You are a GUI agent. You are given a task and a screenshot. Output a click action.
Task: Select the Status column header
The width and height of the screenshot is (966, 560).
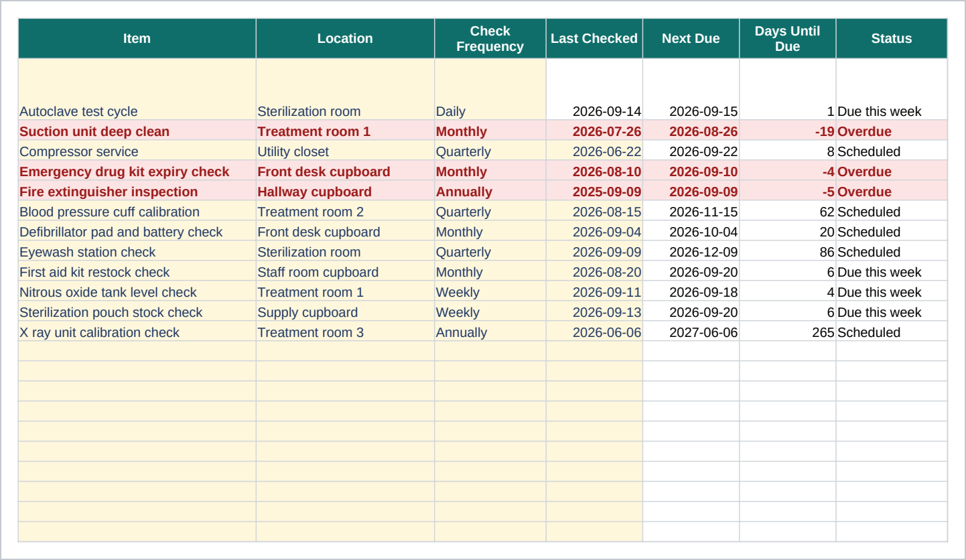tap(892, 39)
